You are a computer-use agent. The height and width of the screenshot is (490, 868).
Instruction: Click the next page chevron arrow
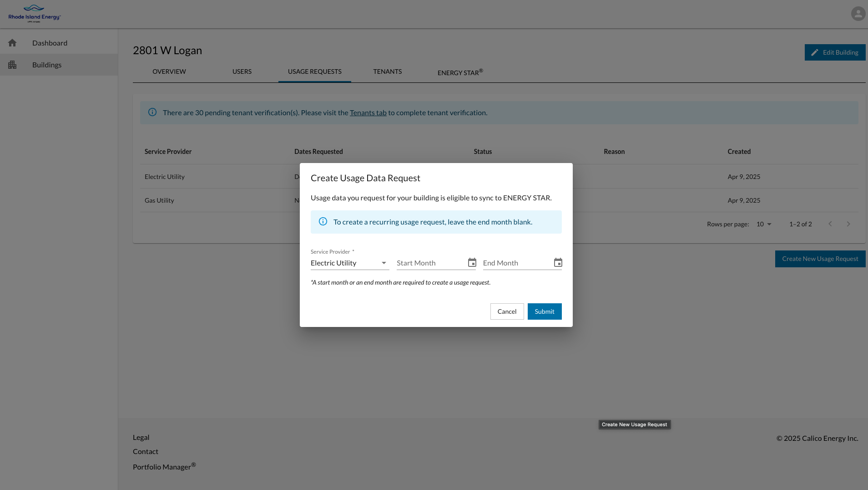click(848, 224)
